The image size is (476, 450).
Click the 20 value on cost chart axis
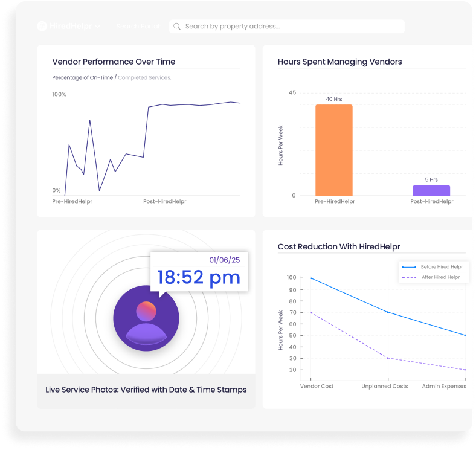click(292, 370)
